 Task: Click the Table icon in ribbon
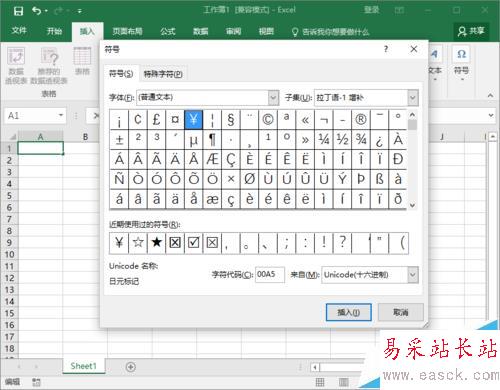click(82, 56)
